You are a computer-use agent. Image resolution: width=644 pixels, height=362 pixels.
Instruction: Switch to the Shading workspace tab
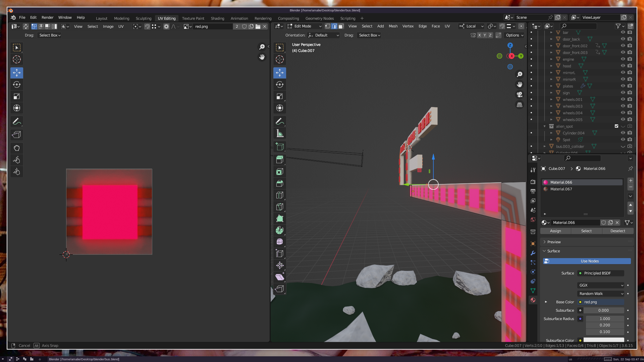(x=217, y=18)
